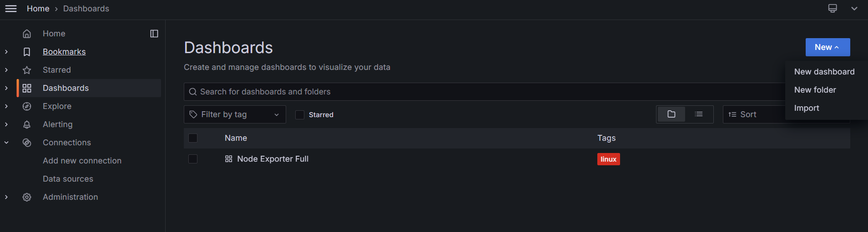This screenshot has width=868, height=232.
Task: Switch to list view icon
Action: [x=699, y=114]
